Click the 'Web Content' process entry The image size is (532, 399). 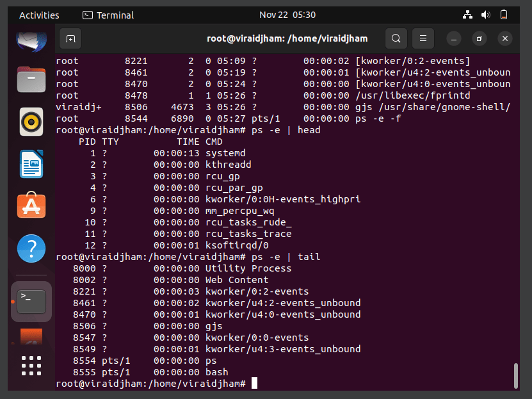point(237,281)
